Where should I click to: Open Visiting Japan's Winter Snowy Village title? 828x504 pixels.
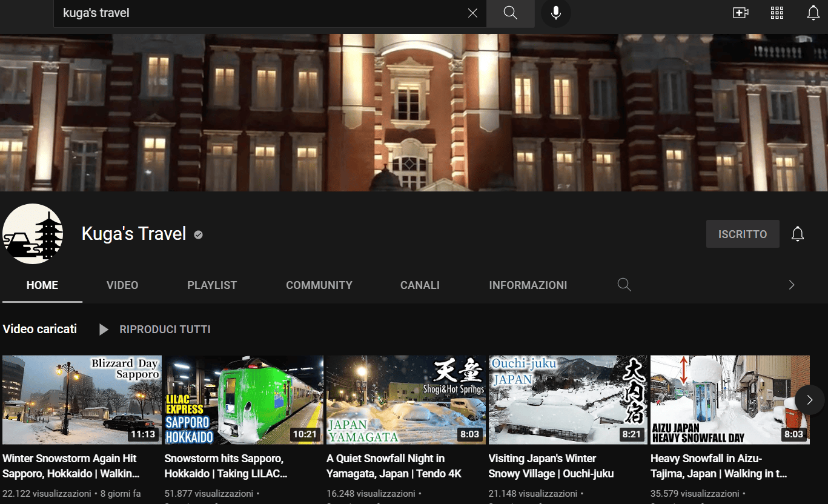[x=551, y=466]
